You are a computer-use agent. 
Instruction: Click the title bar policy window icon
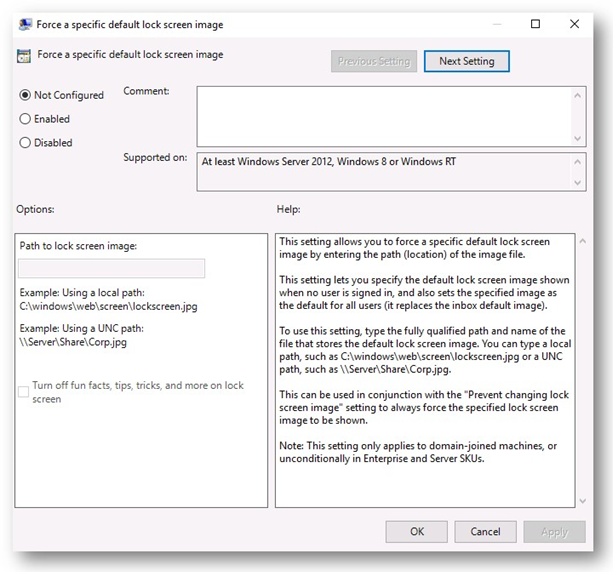[23, 24]
